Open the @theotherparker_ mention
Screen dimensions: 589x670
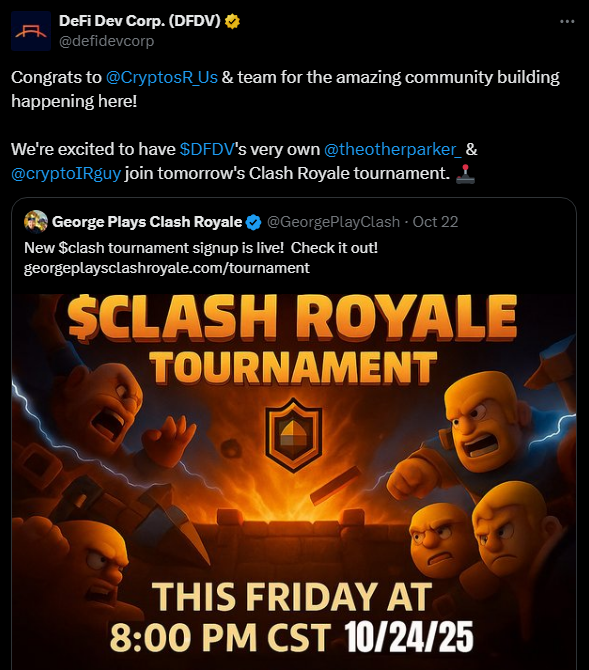tap(393, 149)
